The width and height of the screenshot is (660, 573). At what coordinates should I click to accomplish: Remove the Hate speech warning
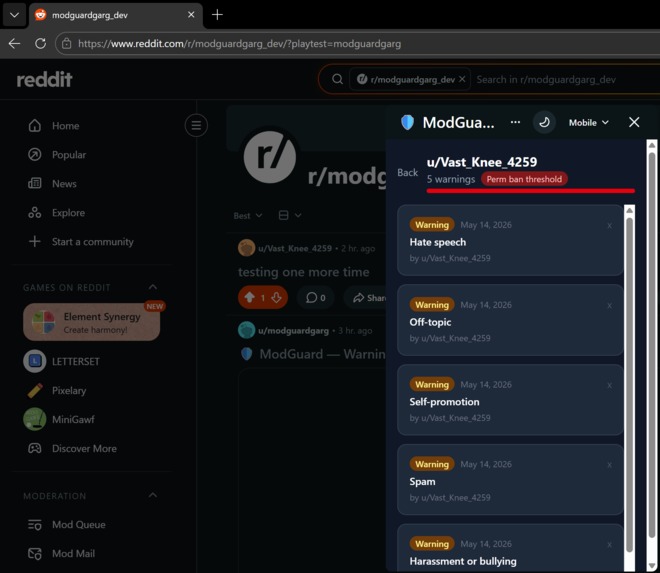click(x=609, y=226)
